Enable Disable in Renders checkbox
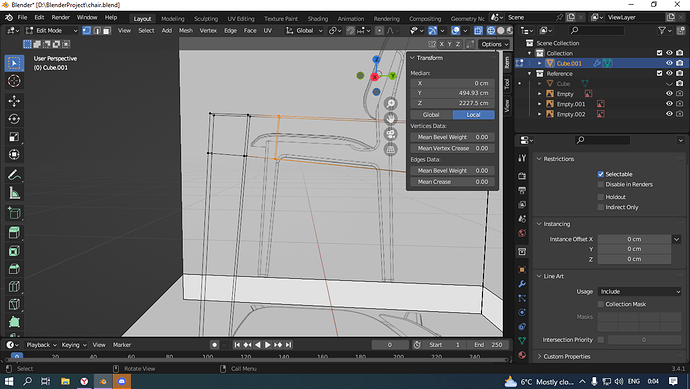Viewport: 690px width, 389px height. point(601,184)
